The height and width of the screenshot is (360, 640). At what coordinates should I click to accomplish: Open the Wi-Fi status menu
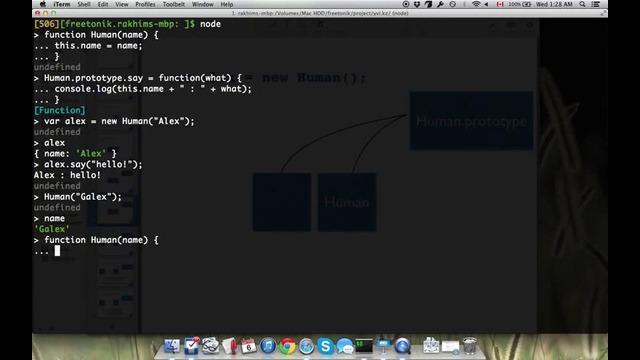click(x=476, y=4)
